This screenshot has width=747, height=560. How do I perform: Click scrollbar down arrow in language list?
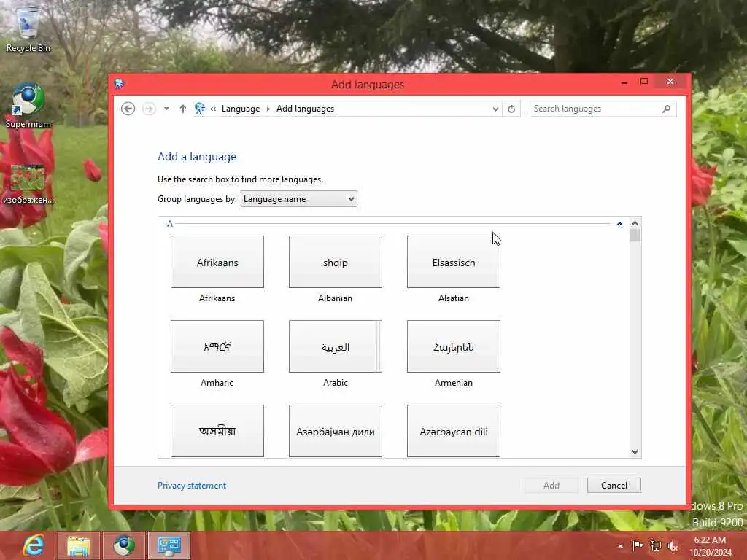click(635, 452)
